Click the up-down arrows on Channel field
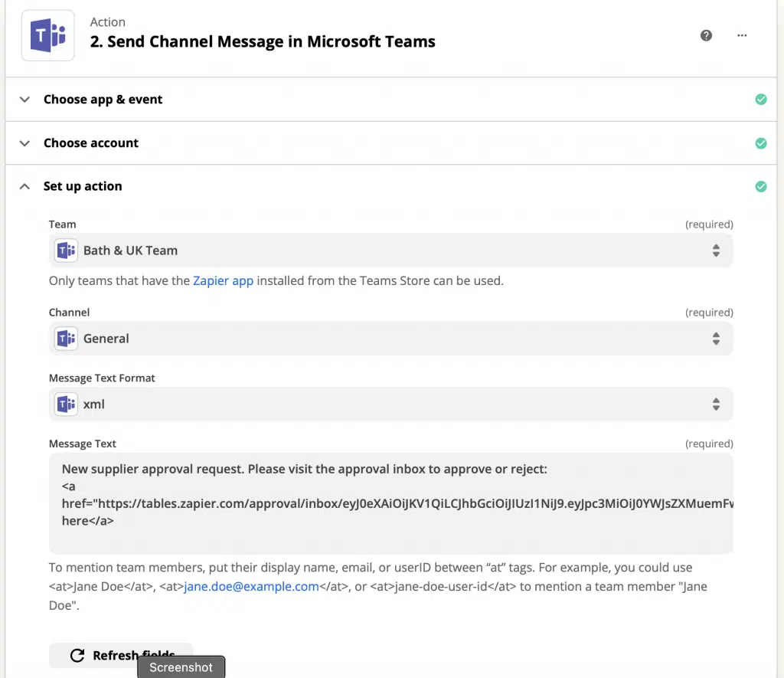Screen dimensions: 784x678 [716, 339]
